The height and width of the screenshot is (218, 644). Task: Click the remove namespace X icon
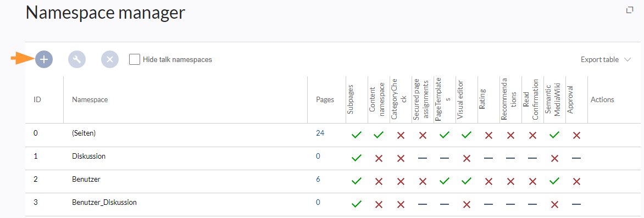[110, 59]
